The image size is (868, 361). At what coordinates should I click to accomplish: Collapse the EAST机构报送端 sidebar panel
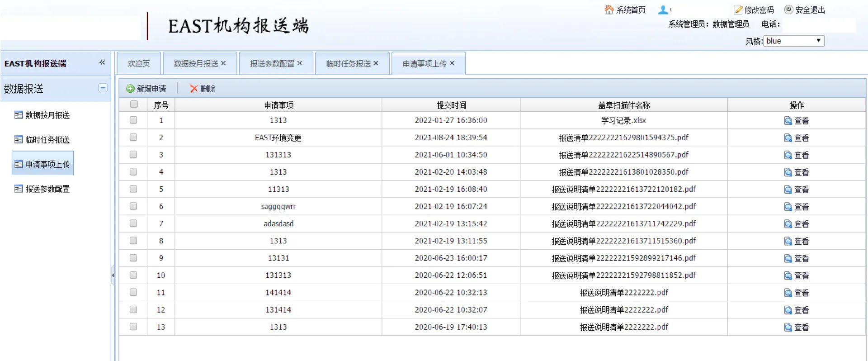pyautogui.click(x=102, y=63)
